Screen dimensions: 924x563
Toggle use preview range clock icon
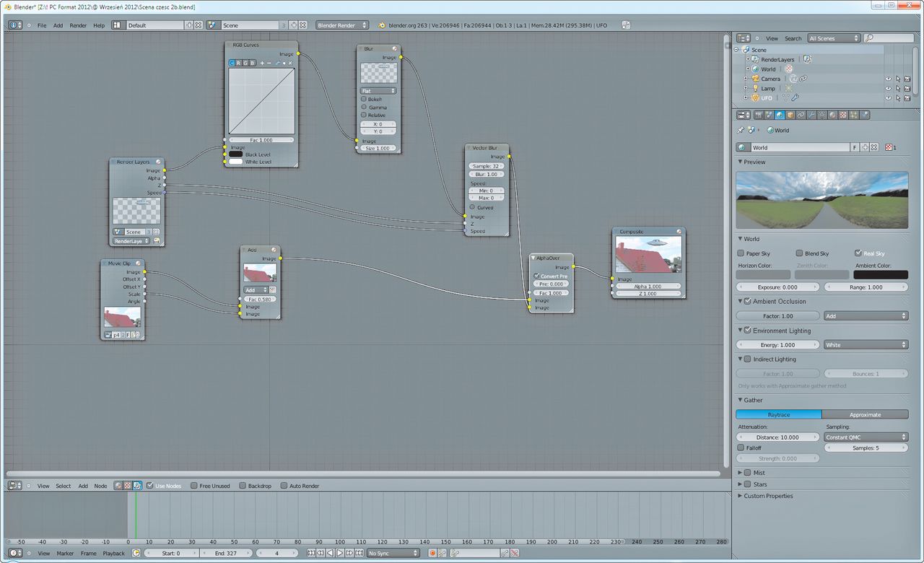pyautogui.click(x=135, y=553)
